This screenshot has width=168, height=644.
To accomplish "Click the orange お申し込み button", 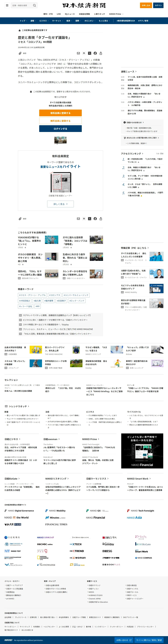I will (x=146, y=5).
